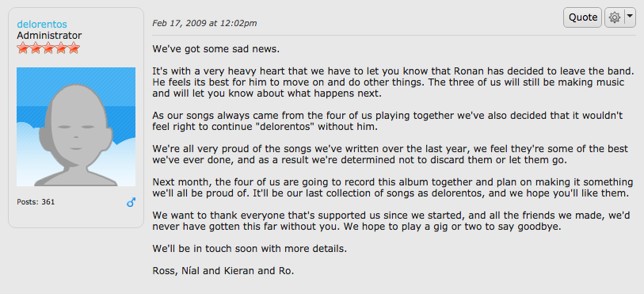Click the middle orange rank star
Viewport: 644px width, 294px height.
tap(48, 48)
